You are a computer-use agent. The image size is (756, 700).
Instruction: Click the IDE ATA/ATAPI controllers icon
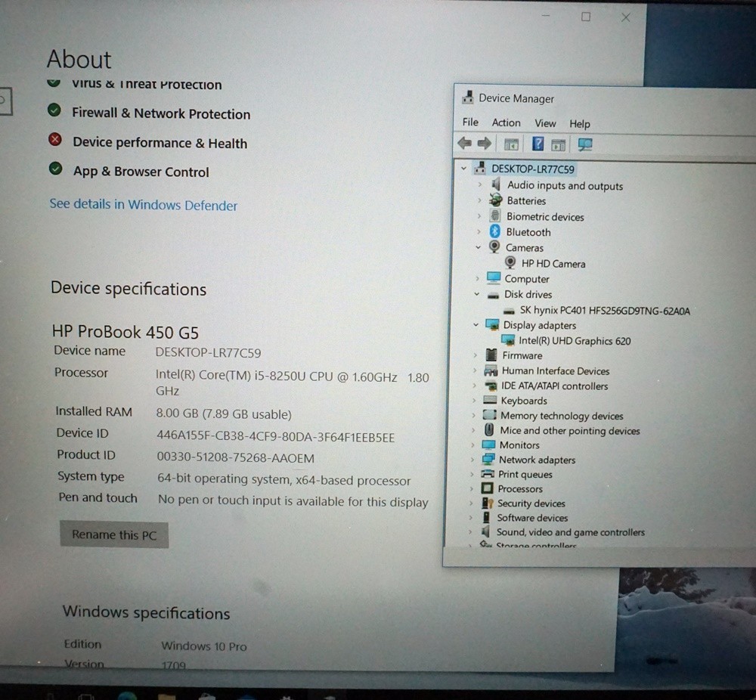[x=491, y=386]
